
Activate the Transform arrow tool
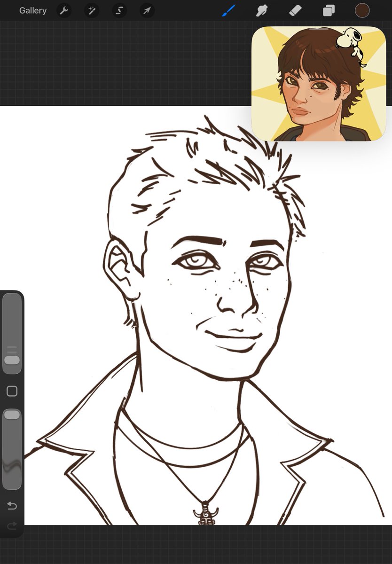coord(147,10)
